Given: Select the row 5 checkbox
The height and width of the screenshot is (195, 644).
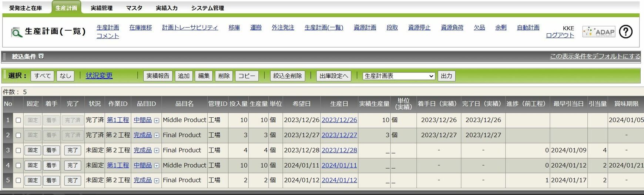Looking at the screenshot, I should tap(18, 181).
